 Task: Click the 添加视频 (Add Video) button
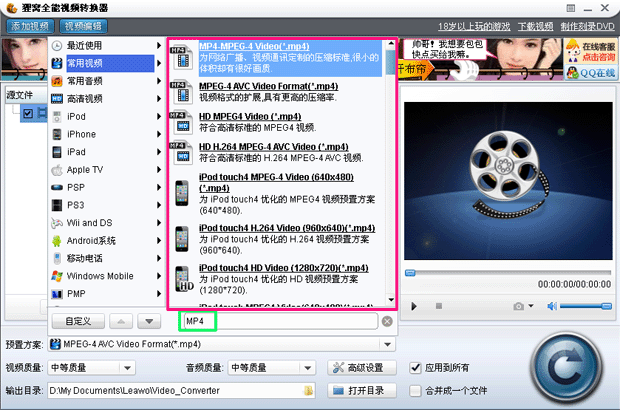point(30,26)
